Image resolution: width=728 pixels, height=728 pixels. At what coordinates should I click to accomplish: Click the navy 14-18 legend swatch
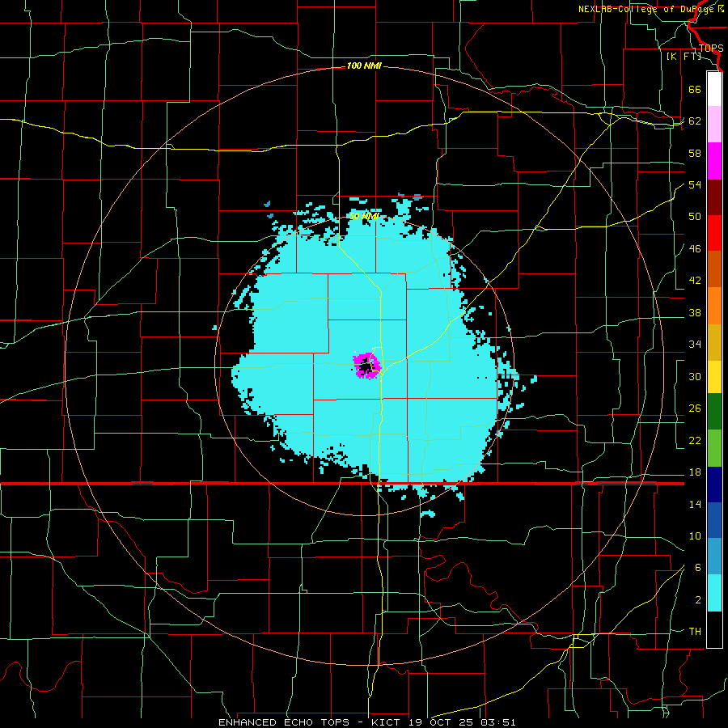pyautogui.click(x=714, y=485)
